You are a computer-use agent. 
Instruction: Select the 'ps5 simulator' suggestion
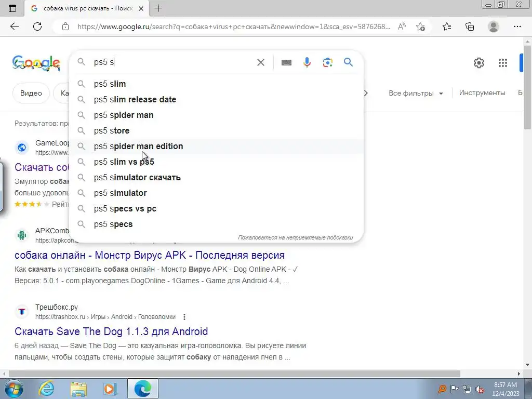[x=216, y=193]
